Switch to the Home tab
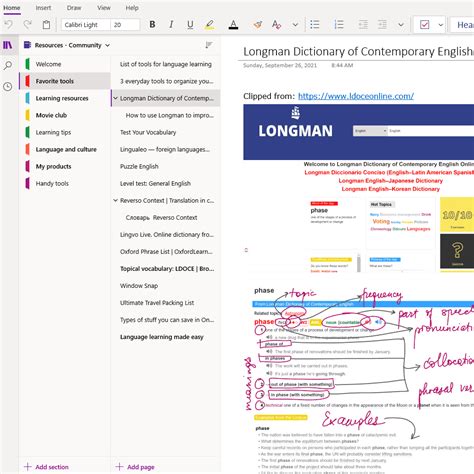This screenshot has height=474, width=474. click(12, 8)
